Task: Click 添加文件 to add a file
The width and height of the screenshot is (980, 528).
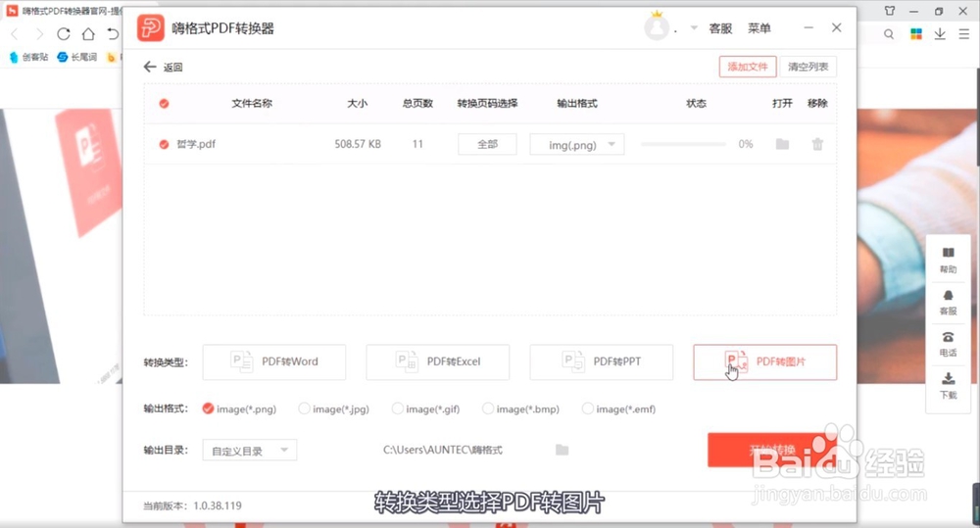Action: tap(748, 67)
